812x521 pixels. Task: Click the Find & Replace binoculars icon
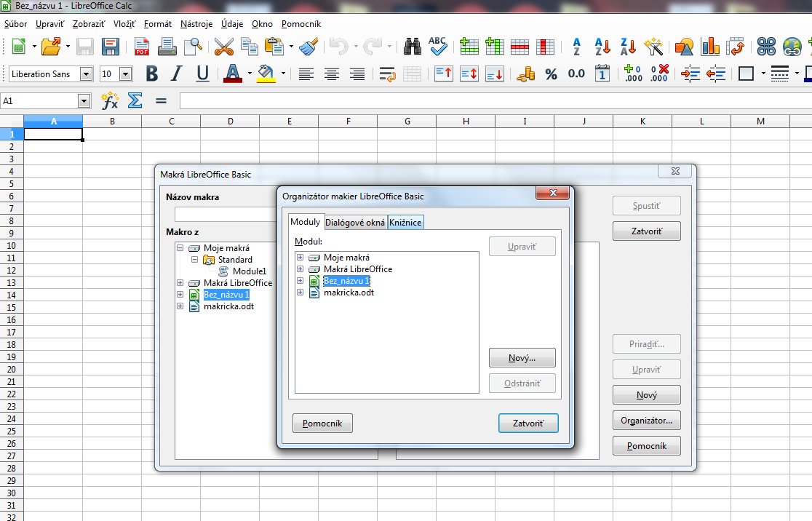(413, 47)
